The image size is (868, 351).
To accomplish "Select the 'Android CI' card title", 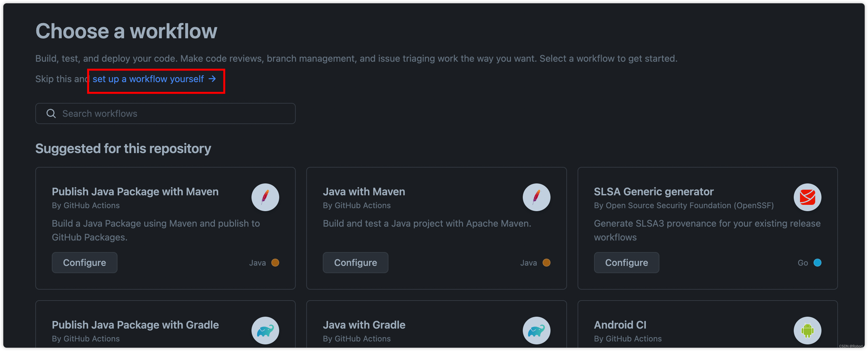I will pos(620,325).
